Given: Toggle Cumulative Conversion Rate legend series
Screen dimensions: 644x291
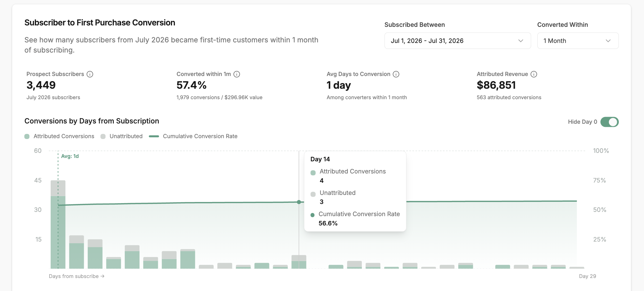Looking at the screenshot, I should click(x=193, y=136).
